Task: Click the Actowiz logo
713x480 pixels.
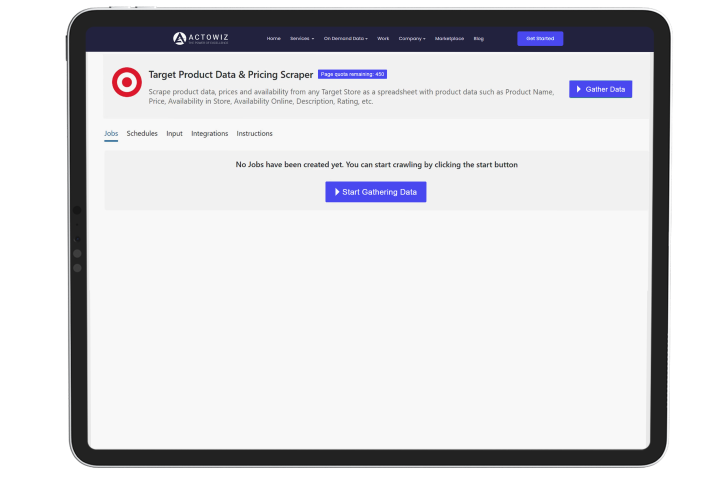Action: [x=201, y=39]
